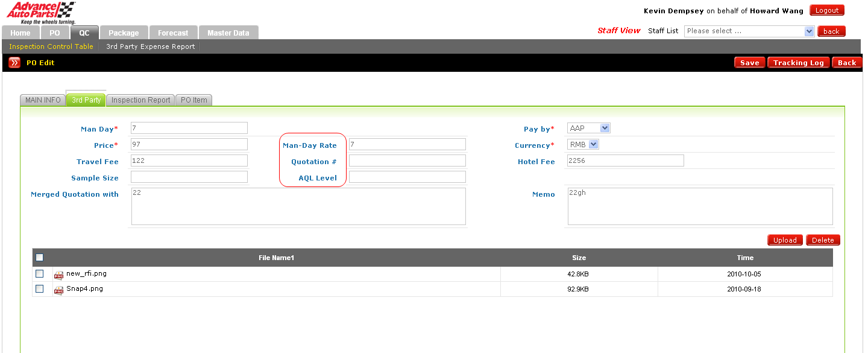The height and width of the screenshot is (353, 868).
Task: Click the red arrow icon beside PO Edit
Action: click(14, 63)
